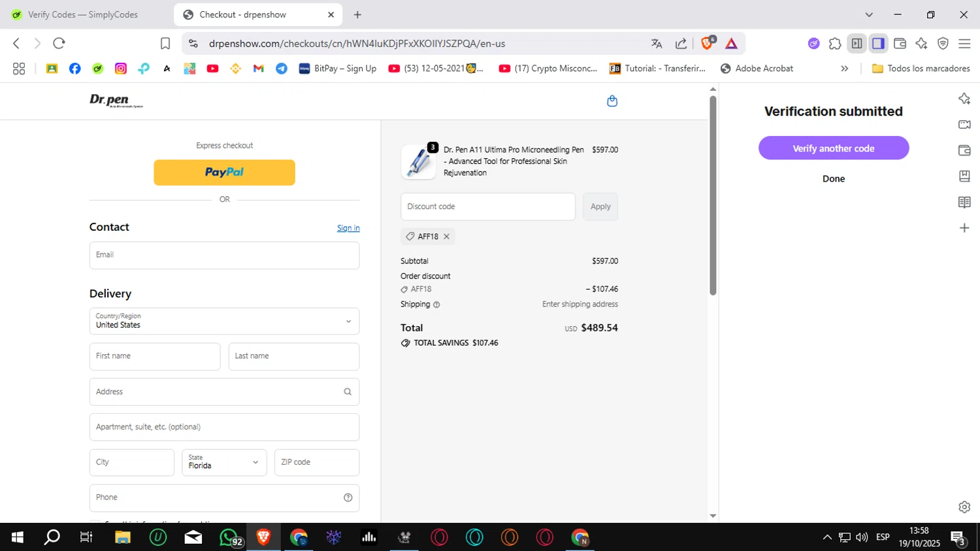
Task: Open Leo AI sparkle icon in toolbar
Action: [921, 44]
